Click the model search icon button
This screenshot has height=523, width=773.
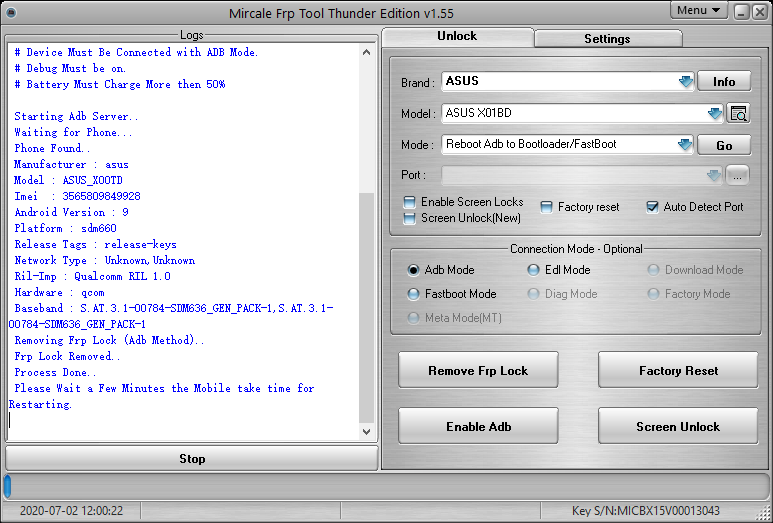(738, 113)
